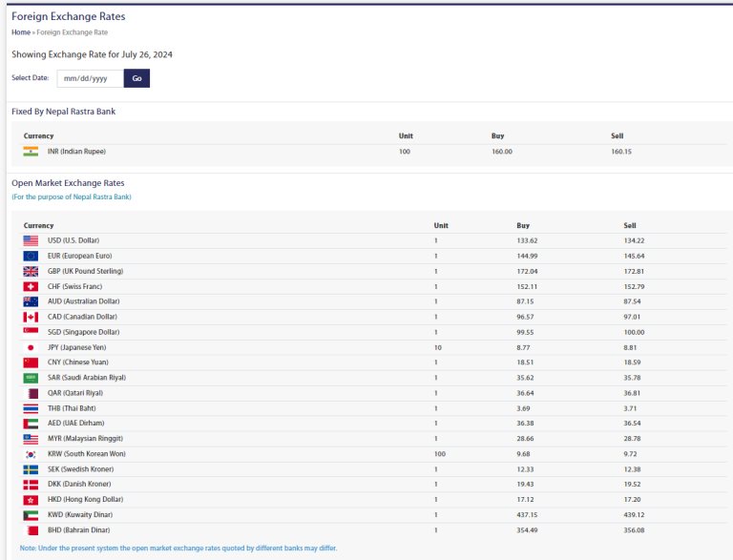This screenshot has height=560, width=733.
Task: Focus the Select Date input field
Action: (90, 78)
